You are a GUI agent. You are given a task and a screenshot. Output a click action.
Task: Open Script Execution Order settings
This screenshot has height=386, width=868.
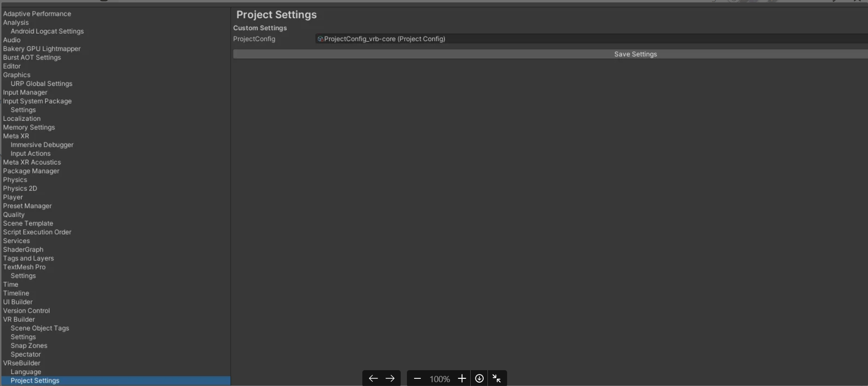pos(37,232)
